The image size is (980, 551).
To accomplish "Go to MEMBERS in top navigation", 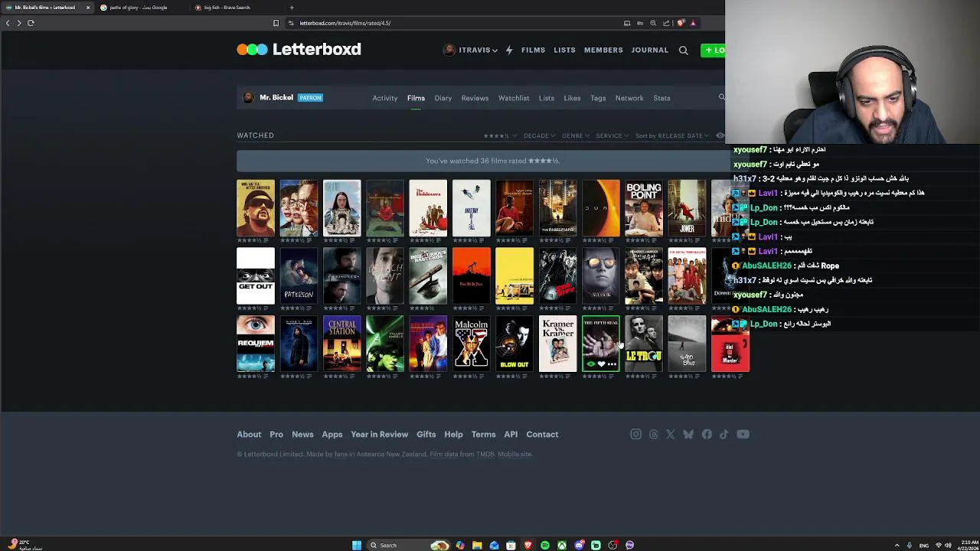I will tap(603, 51).
